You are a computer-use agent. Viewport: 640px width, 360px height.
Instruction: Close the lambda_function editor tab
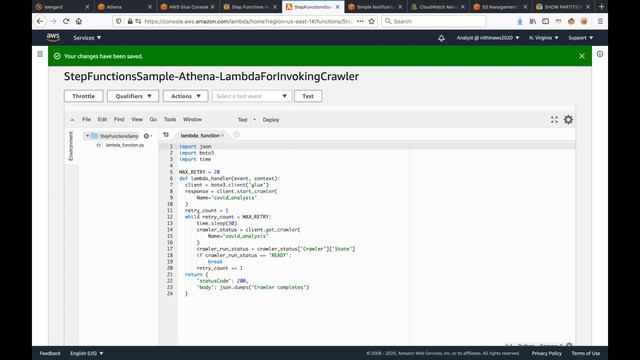[x=222, y=136]
